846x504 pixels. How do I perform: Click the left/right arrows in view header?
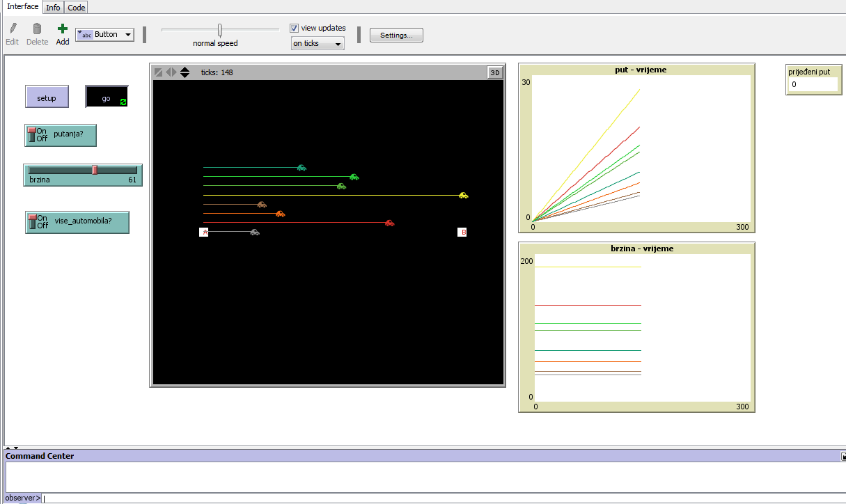(x=171, y=72)
